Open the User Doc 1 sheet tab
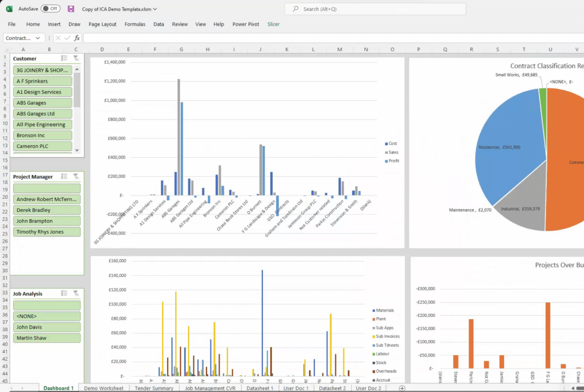 click(296, 388)
